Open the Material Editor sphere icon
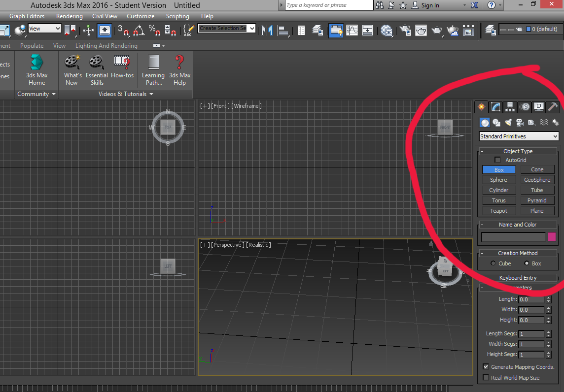 pyautogui.click(x=387, y=31)
